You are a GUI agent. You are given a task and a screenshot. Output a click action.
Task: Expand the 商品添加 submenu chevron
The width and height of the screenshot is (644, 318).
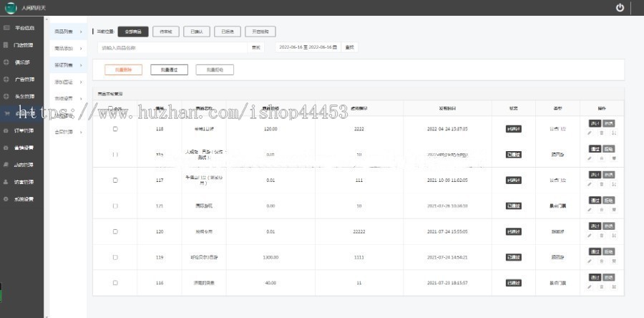[x=81, y=49]
